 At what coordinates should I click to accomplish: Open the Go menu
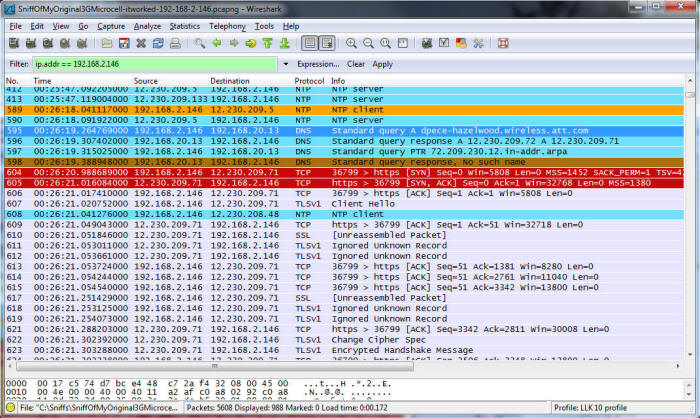pyautogui.click(x=83, y=26)
